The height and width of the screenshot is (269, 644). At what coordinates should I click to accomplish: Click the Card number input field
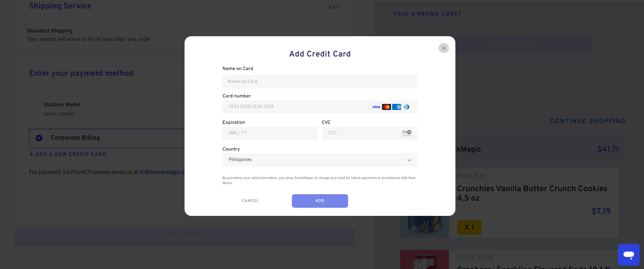click(x=320, y=107)
